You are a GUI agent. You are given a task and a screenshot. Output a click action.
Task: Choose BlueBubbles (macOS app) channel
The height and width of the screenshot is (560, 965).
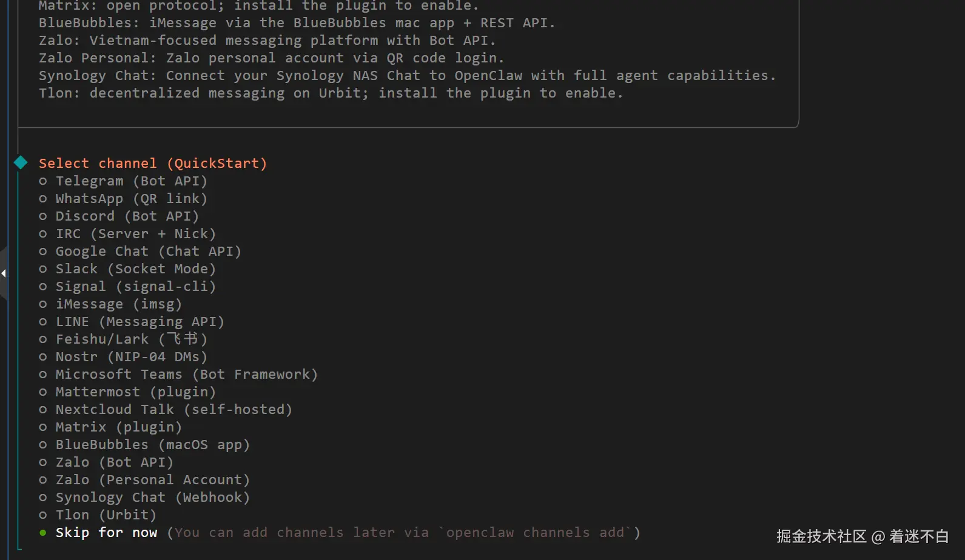(x=152, y=445)
